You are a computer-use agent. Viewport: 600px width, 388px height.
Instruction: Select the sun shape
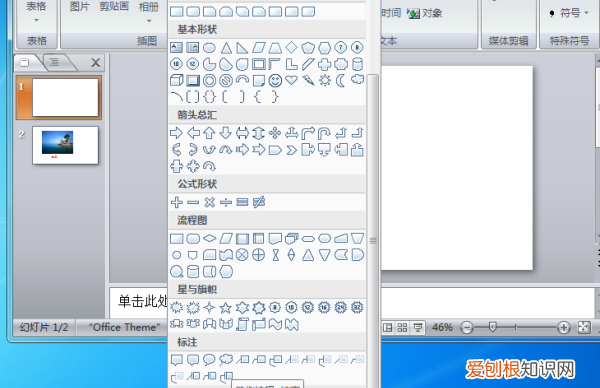pos(325,80)
